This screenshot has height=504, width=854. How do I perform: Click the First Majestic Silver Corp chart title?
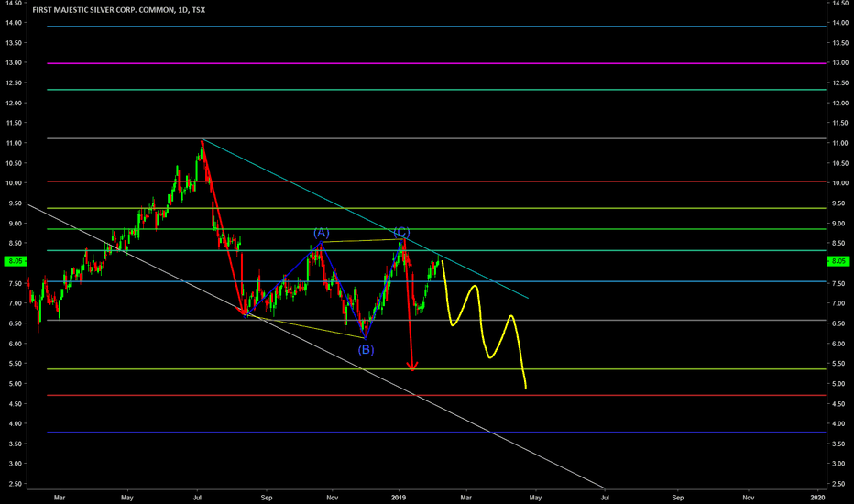pos(118,10)
